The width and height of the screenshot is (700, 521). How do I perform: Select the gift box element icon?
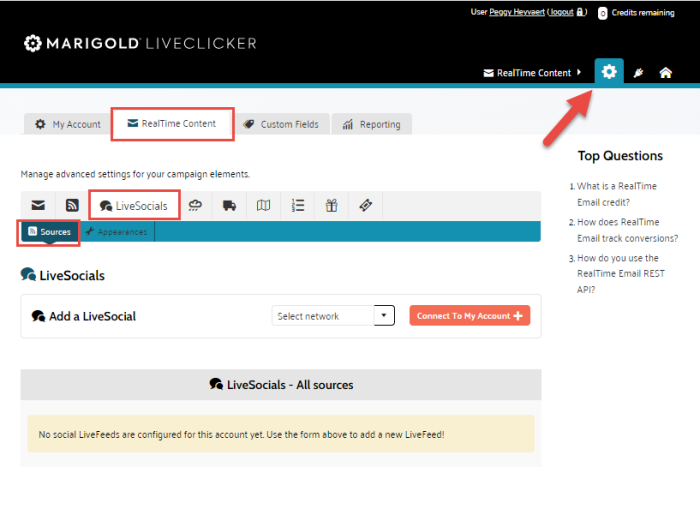point(331,205)
